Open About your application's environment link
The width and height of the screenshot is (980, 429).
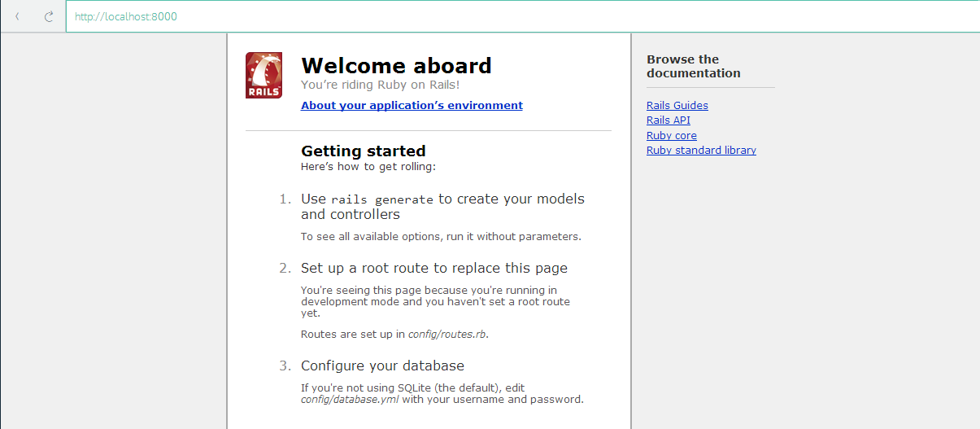(412, 105)
